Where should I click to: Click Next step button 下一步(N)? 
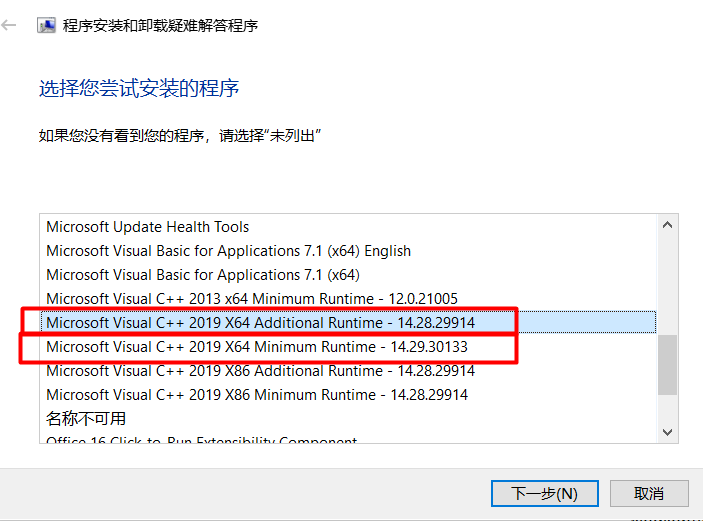point(544,493)
